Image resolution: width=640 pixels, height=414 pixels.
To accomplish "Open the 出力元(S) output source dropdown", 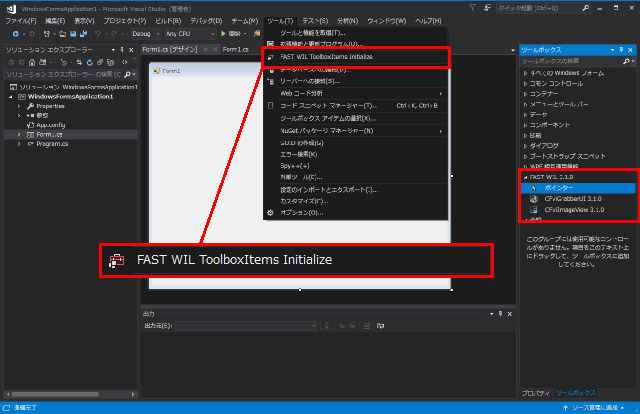I will (246, 326).
